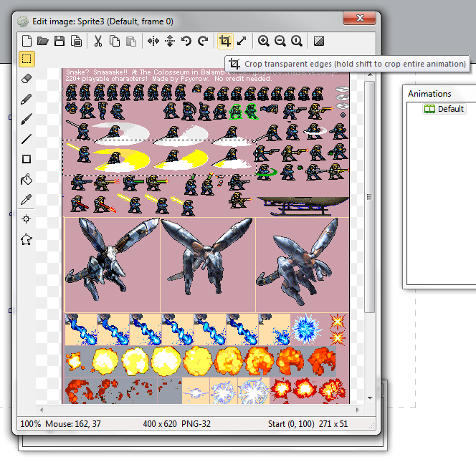Click Crop transparent edges icon
Screen dimensions: 476x462
225,41
